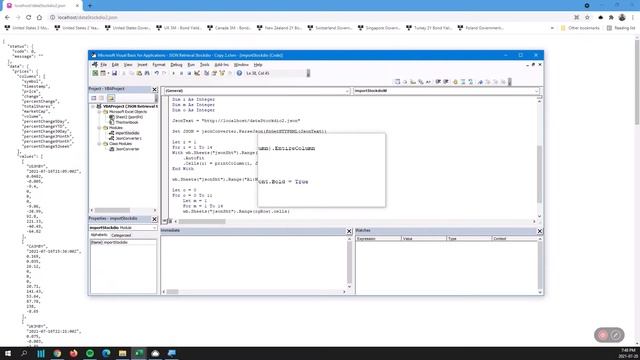Click the Reset stop icon in VBA toolbar
640x360 pixels.
pyautogui.click(x=189, y=73)
